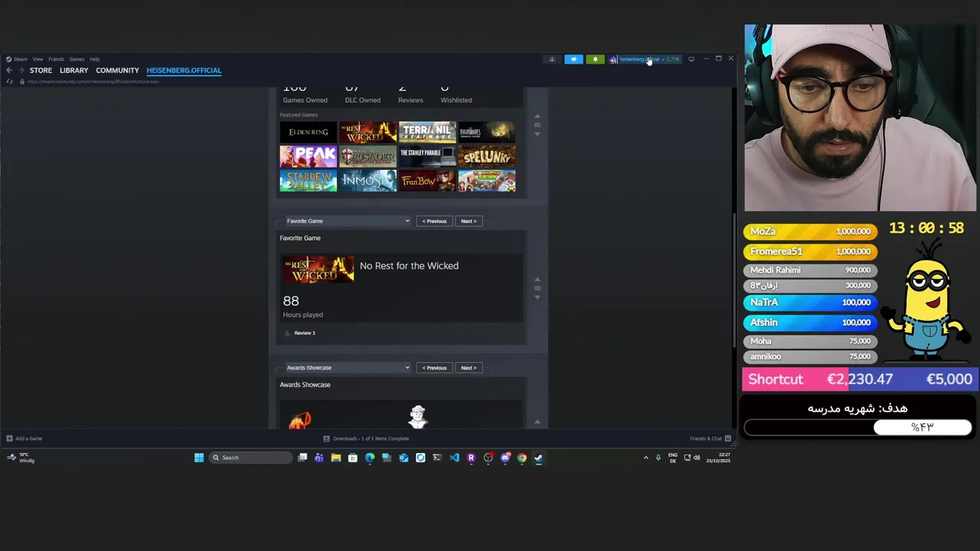This screenshot has width=980, height=551.
Task: Switch to the STORE tab
Action: tap(41, 70)
